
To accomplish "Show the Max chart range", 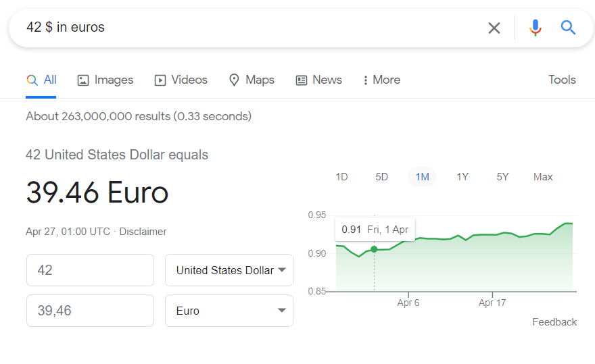I will (x=543, y=177).
